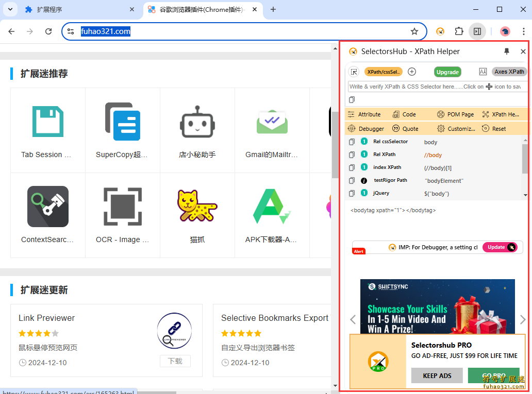This screenshot has height=394, width=532.
Task: Open the SuperCopy extension card
Action: click(x=123, y=130)
